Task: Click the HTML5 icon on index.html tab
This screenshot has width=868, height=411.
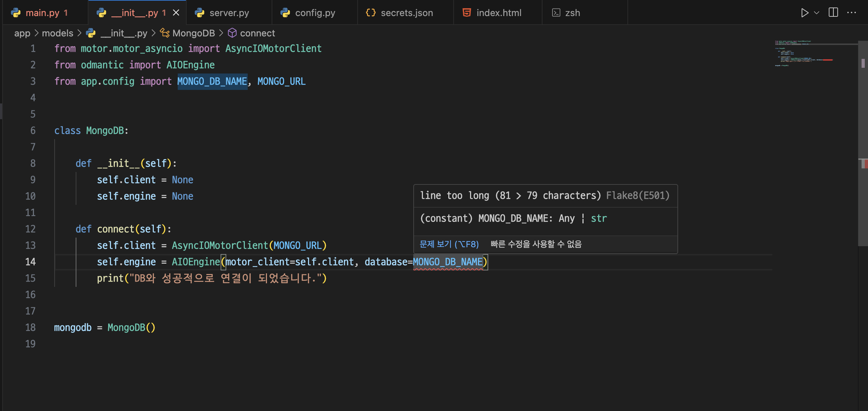Action: pos(466,13)
